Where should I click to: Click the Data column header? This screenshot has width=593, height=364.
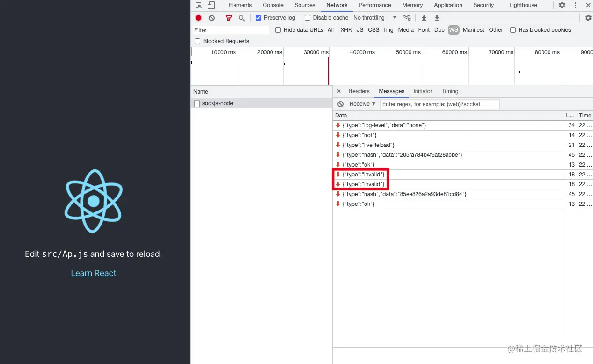[448, 116]
